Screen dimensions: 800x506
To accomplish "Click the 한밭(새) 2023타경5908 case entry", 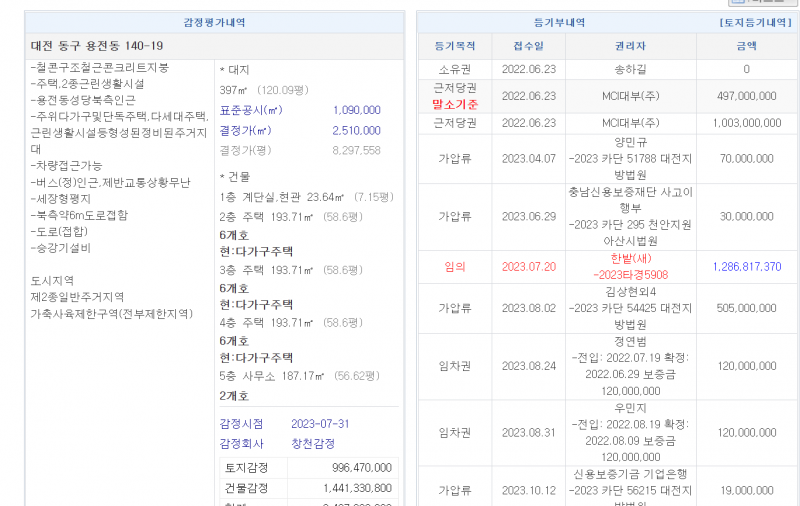I will [630, 267].
